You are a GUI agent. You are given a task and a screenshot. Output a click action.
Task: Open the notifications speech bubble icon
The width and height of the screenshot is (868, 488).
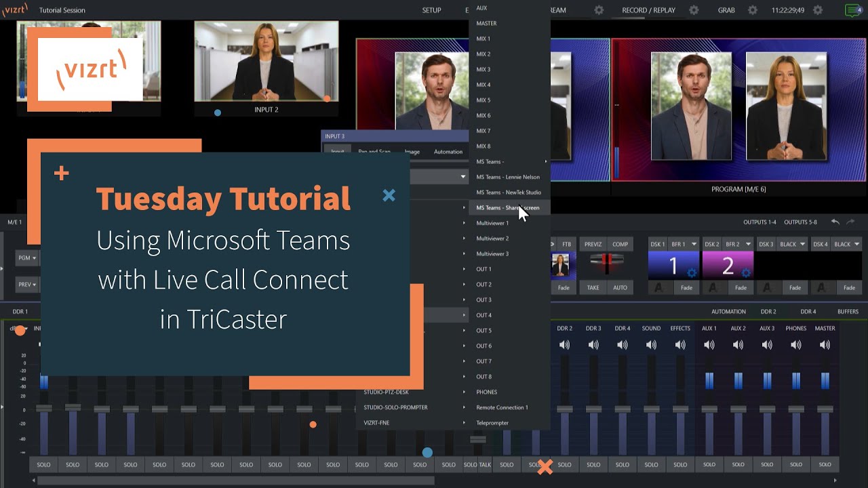pos(853,10)
